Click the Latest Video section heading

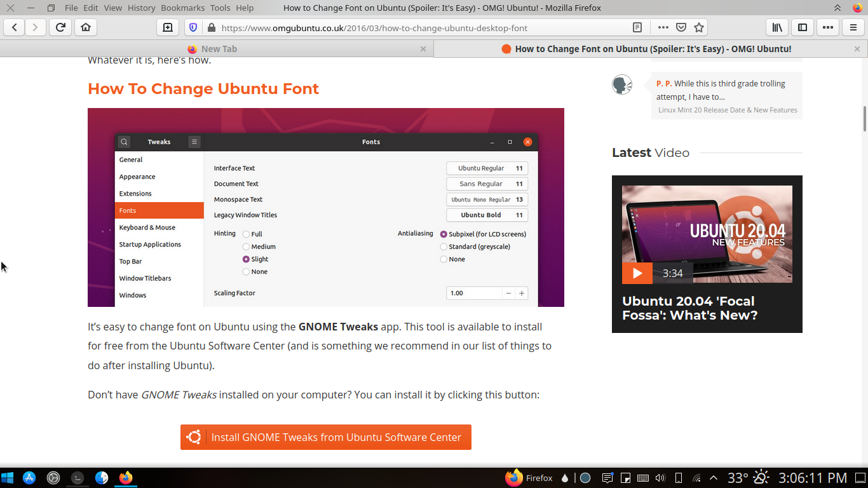651,152
